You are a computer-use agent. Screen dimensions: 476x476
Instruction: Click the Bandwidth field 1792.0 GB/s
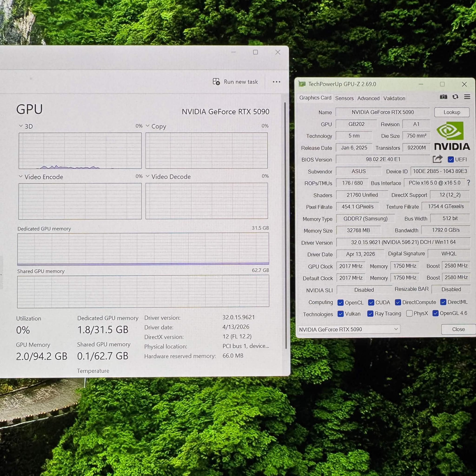(x=446, y=230)
